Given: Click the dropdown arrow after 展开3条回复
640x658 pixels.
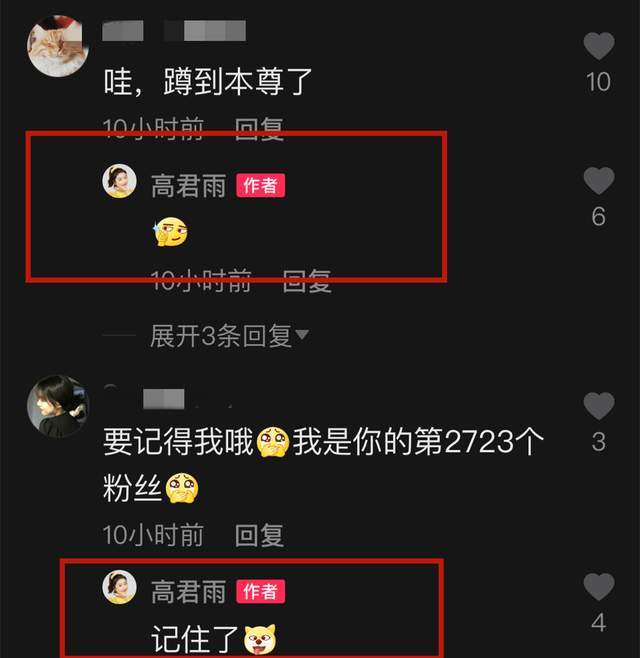Looking at the screenshot, I should coord(302,334).
